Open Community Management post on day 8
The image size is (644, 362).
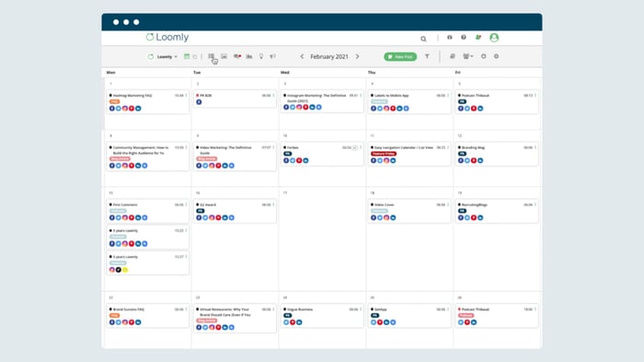pos(141,150)
